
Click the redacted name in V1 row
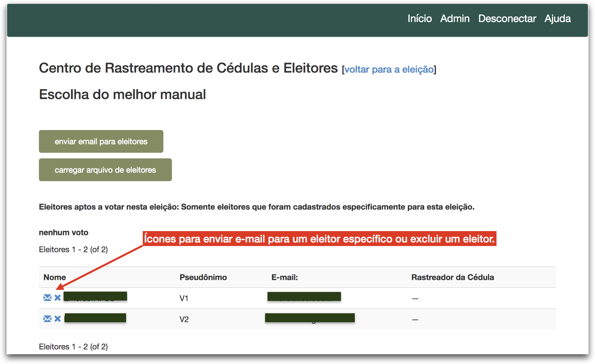click(x=95, y=296)
